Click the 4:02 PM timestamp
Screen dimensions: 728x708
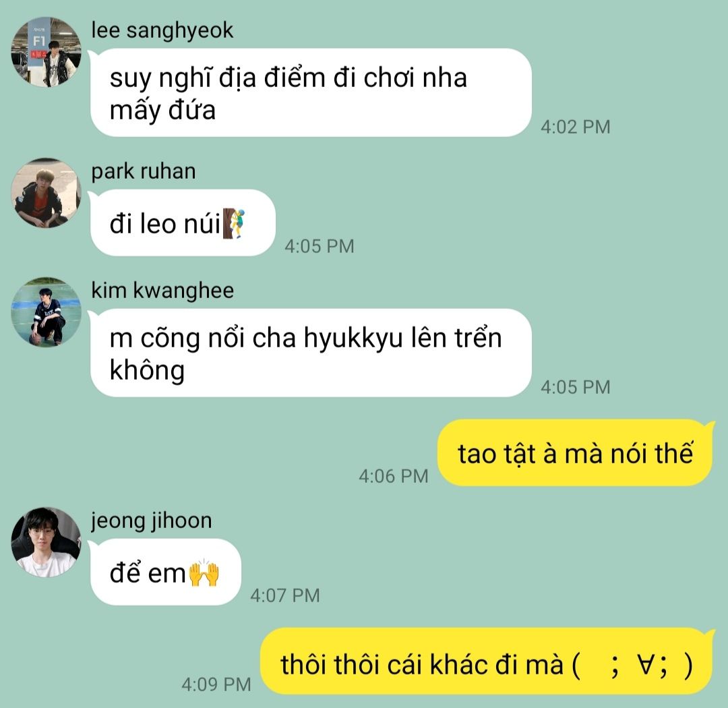coord(575,127)
